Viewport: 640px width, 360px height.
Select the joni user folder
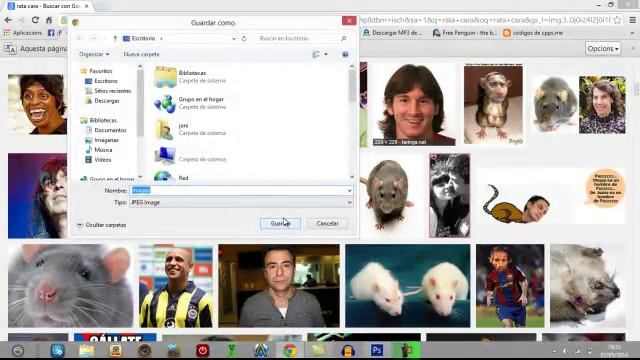(190, 129)
